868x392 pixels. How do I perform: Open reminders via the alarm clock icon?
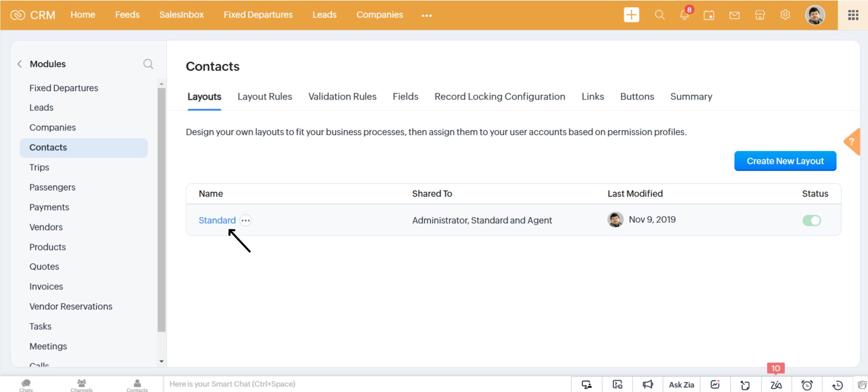click(806, 384)
